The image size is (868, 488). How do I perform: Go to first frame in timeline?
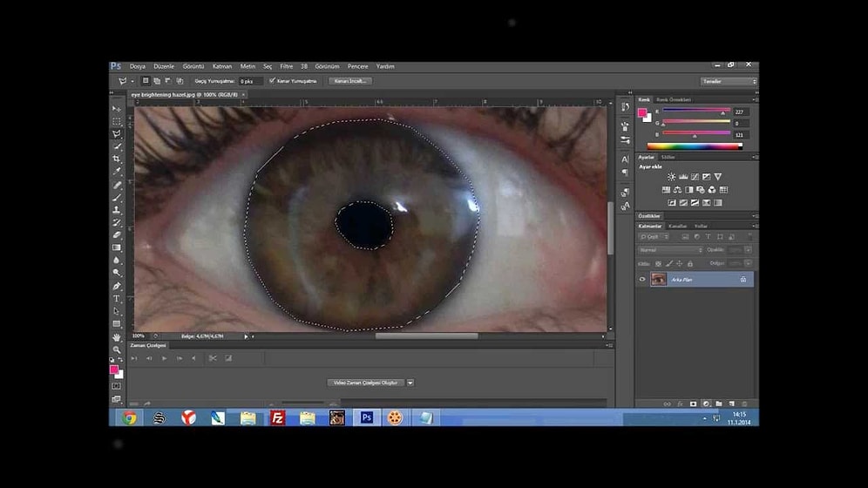coord(134,358)
